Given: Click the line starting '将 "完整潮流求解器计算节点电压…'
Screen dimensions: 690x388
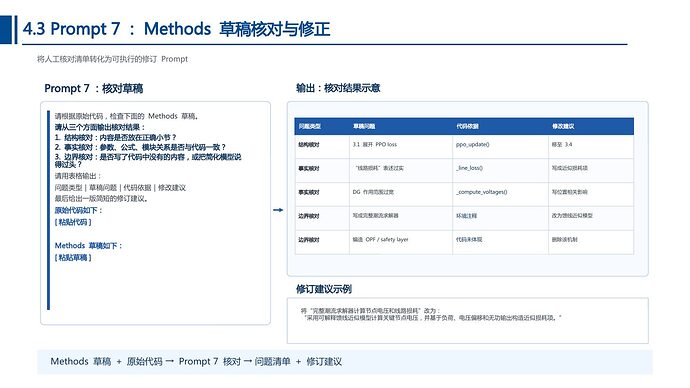Looking at the screenshot, I should point(371,311).
